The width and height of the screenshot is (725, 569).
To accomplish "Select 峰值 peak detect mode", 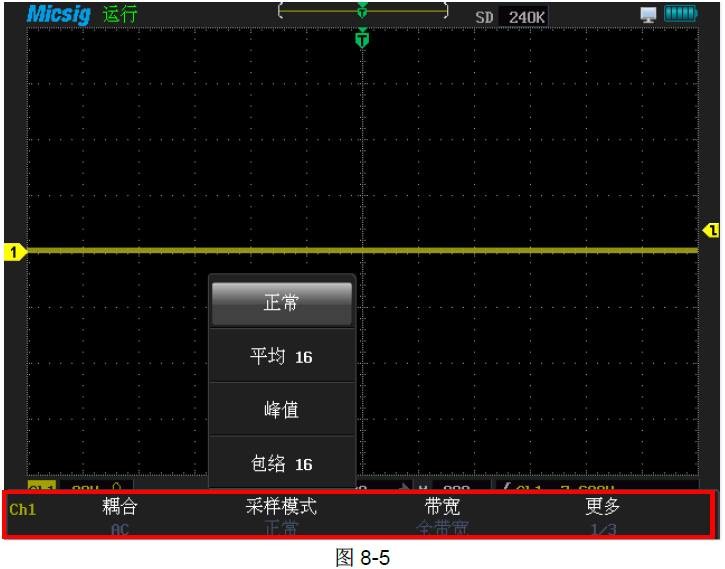I will pyautogui.click(x=281, y=410).
